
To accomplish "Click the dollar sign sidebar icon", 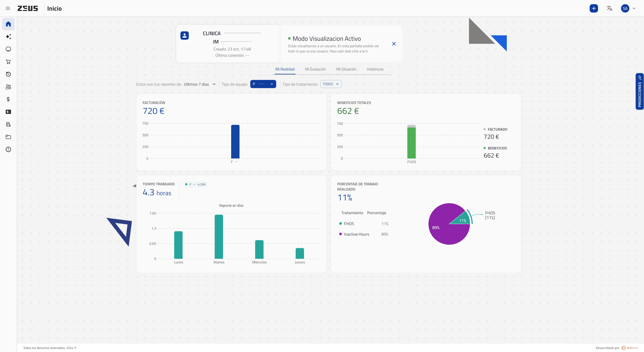I will (x=8, y=99).
